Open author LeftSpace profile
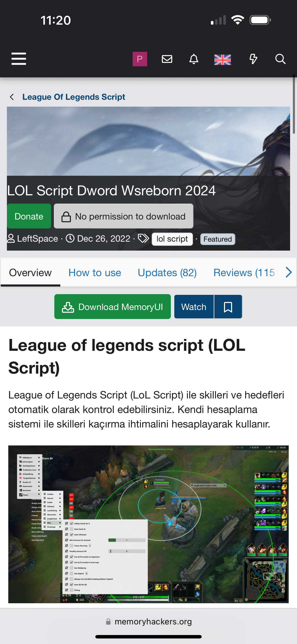 click(38, 239)
